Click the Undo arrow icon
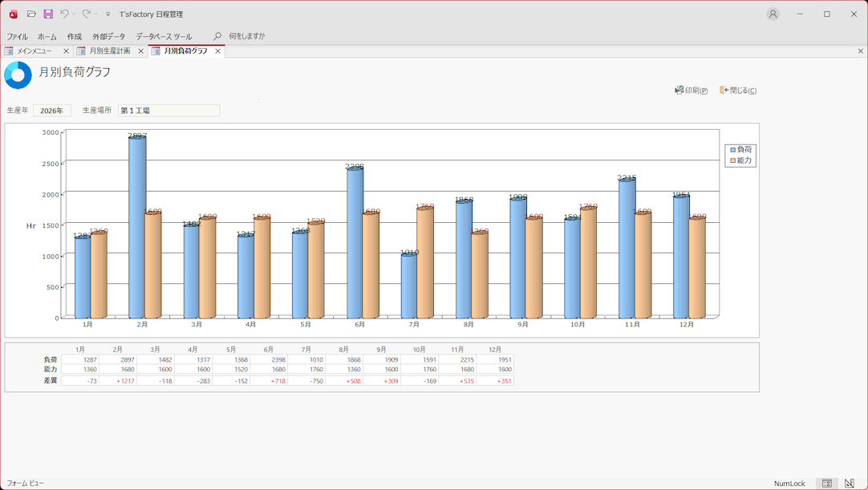Screen dimensions: 868x490 coord(64,14)
